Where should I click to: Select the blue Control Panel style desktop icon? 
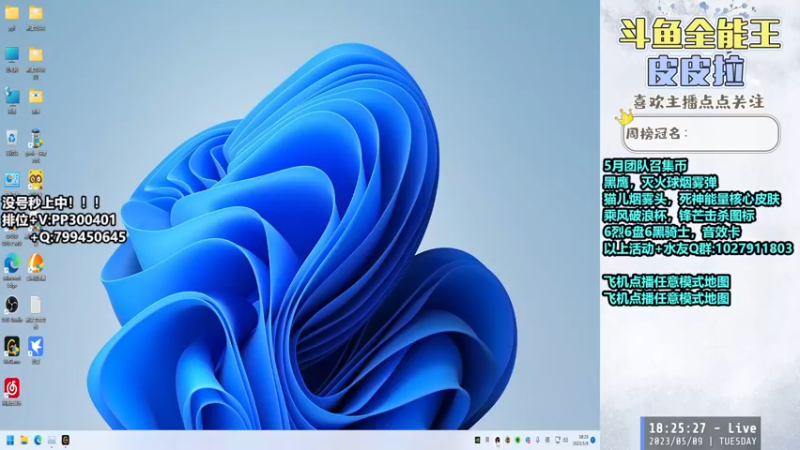12,180
